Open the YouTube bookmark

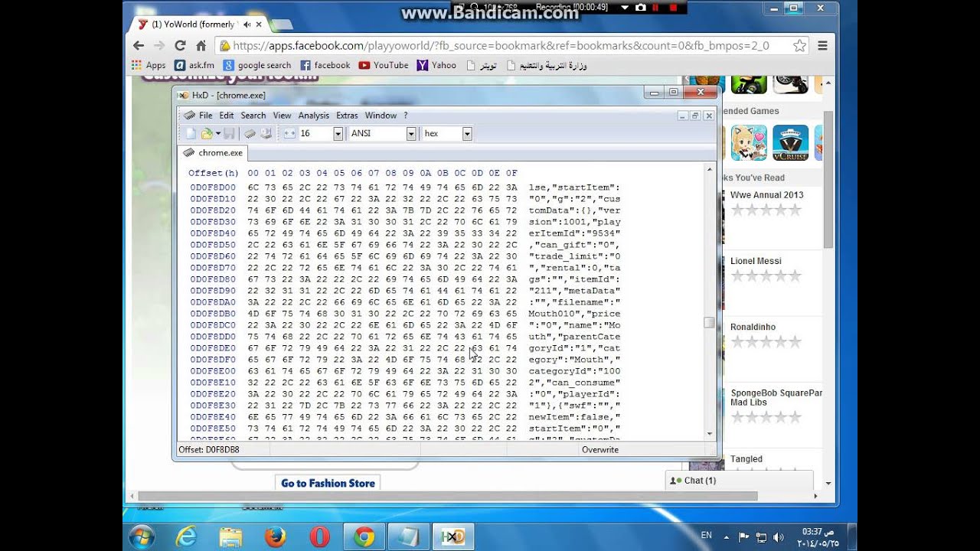(x=384, y=65)
